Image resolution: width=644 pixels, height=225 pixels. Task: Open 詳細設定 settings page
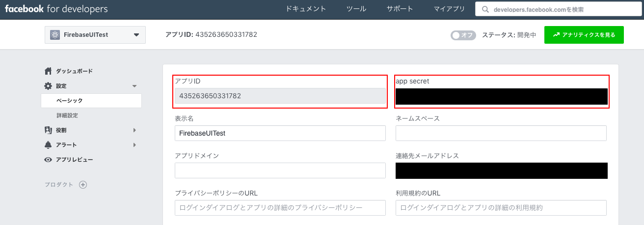[x=67, y=115]
